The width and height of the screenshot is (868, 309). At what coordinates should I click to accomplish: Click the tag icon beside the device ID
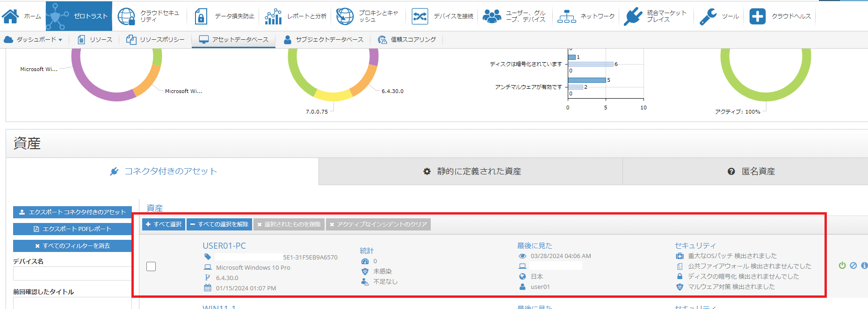coord(208,257)
